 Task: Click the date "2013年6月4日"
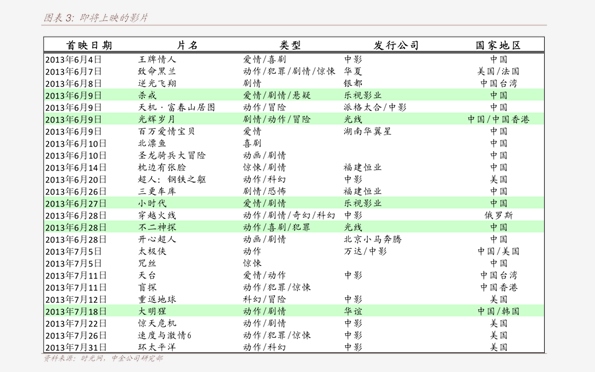74,60
